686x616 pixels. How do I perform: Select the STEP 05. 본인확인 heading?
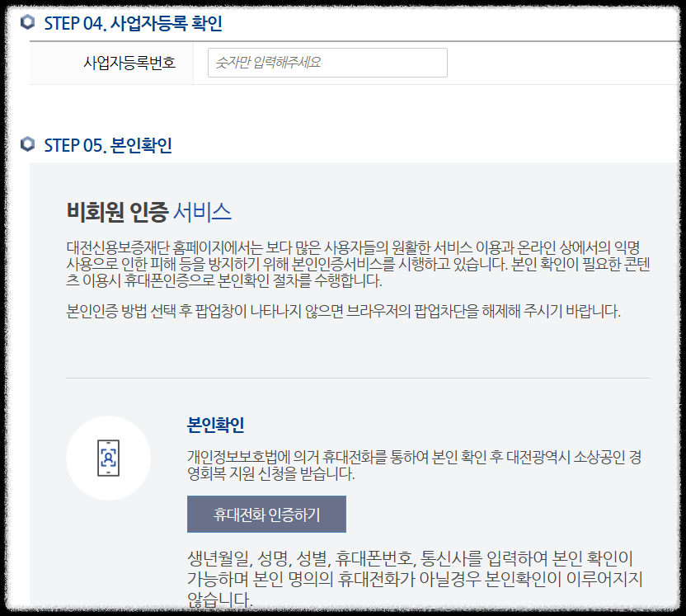[x=108, y=145]
